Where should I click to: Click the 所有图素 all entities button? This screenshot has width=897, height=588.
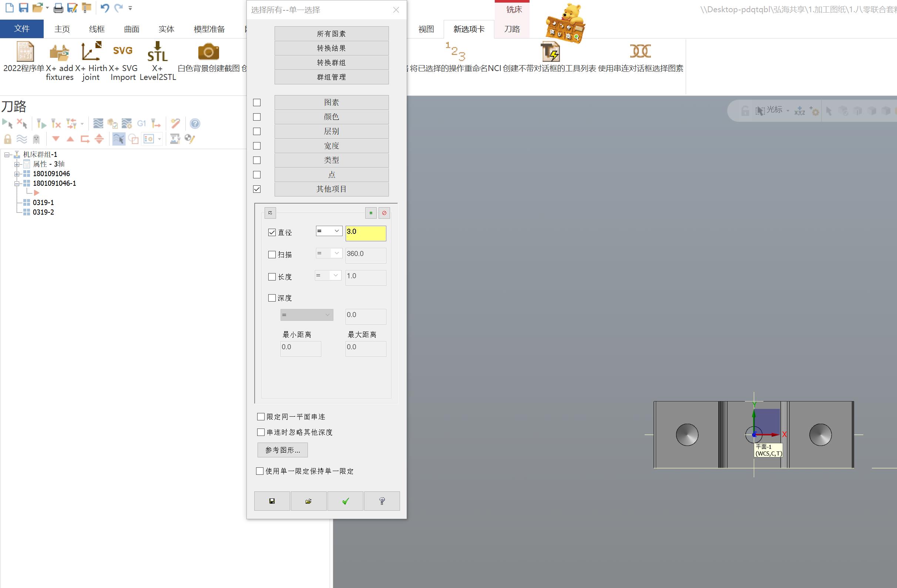click(331, 34)
